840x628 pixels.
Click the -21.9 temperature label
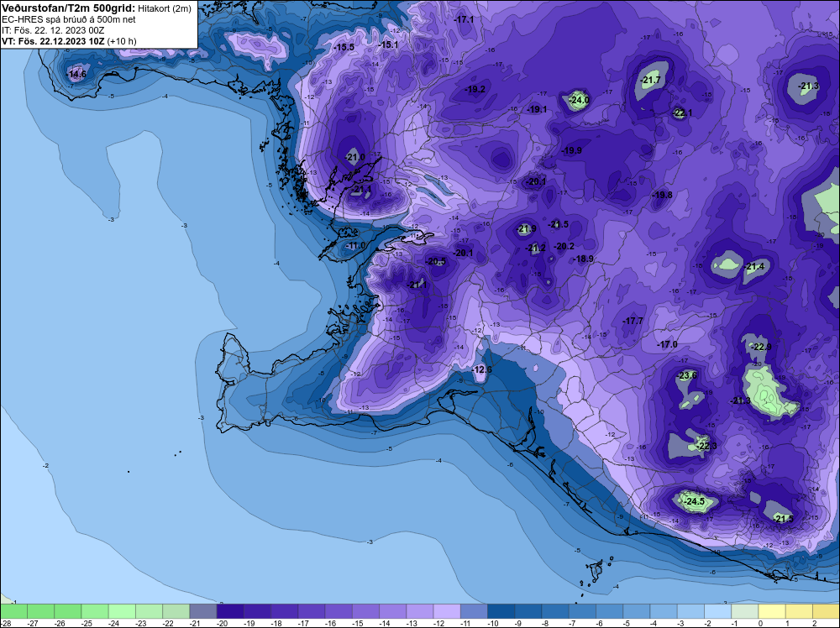(527, 229)
